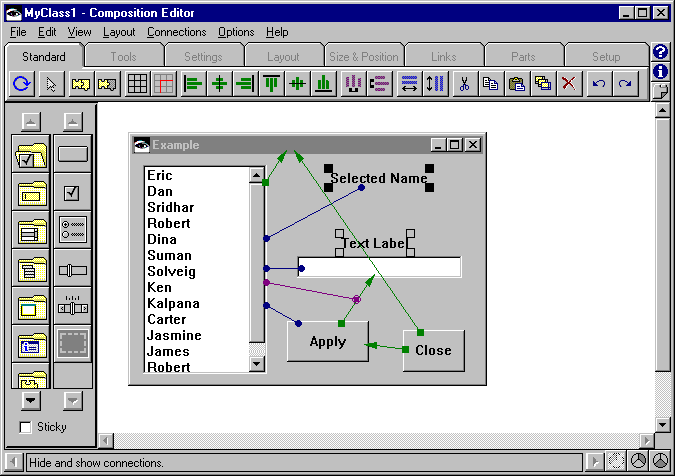
Task: Select the slider part in palette
Action: pyautogui.click(x=73, y=270)
